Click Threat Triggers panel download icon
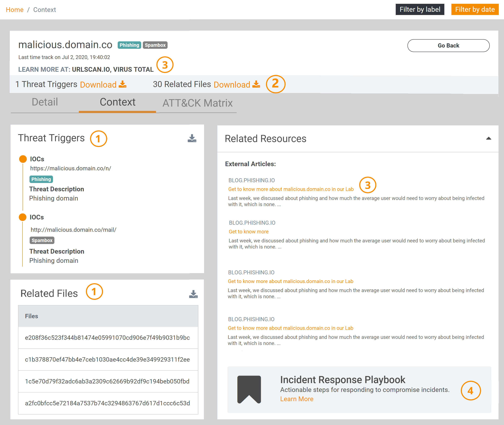The width and height of the screenshot is (504, 425). pos(192,138)
